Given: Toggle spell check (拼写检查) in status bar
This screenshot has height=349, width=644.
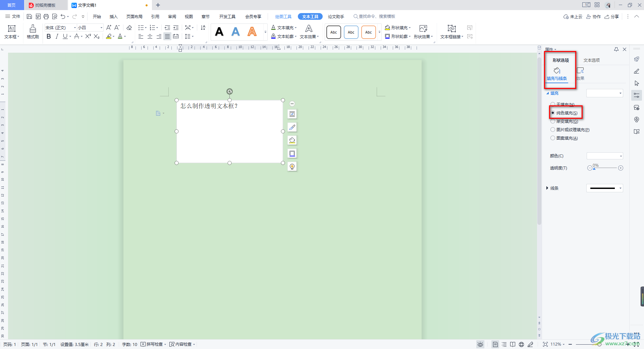Looking at the screenshot, I should coord(153,344).
